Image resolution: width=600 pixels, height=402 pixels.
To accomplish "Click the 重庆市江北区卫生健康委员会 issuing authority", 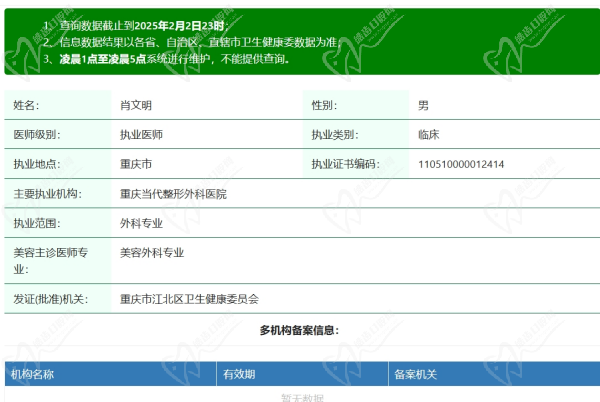I will 189,298.
